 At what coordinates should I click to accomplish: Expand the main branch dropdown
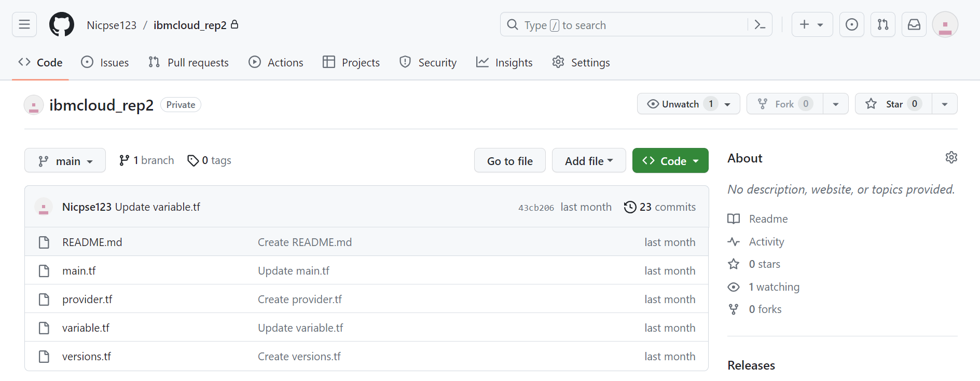point(65,161)
